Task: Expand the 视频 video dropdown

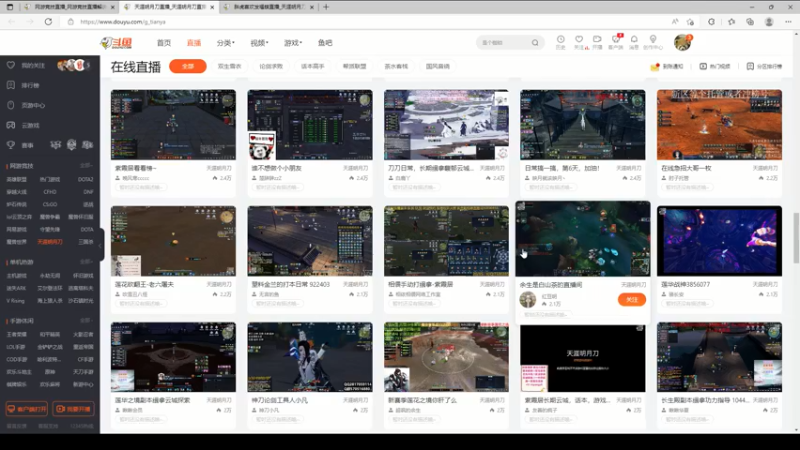Action: tap(259, 43)
